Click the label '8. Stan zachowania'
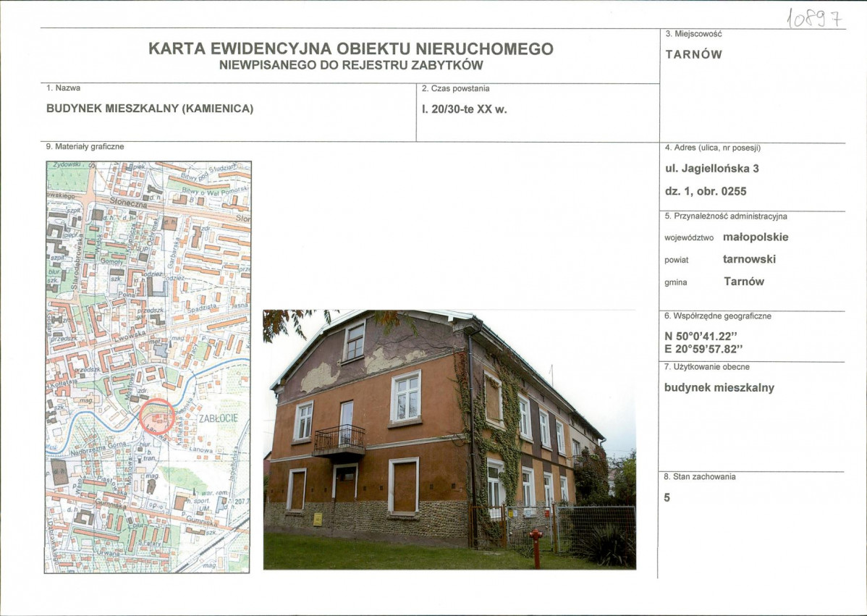 coord(700,476)
